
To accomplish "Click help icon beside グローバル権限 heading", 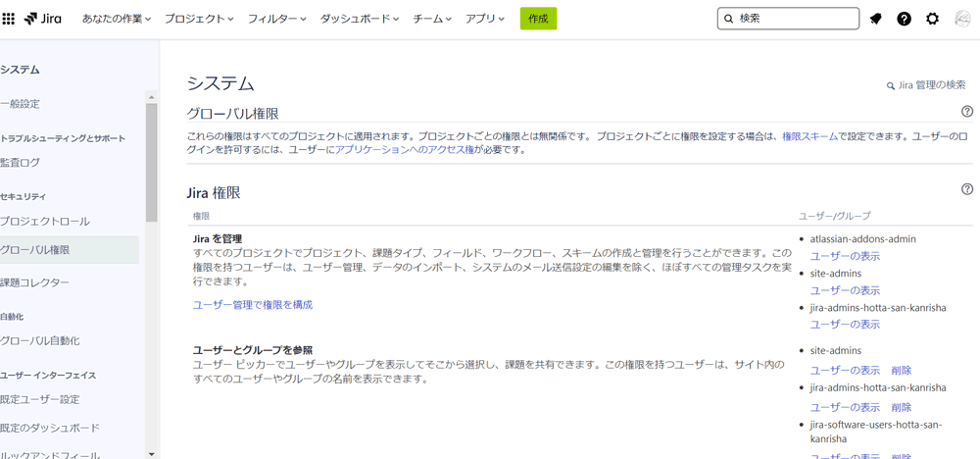I will click(x=967, y=111).
